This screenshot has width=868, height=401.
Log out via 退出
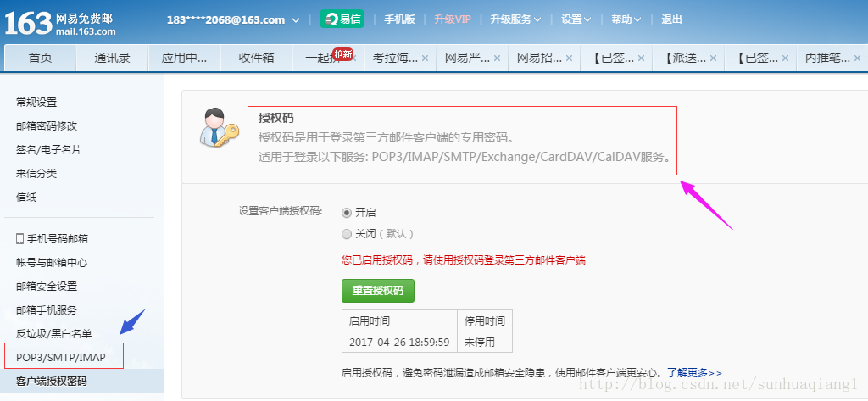coord(671,19)
